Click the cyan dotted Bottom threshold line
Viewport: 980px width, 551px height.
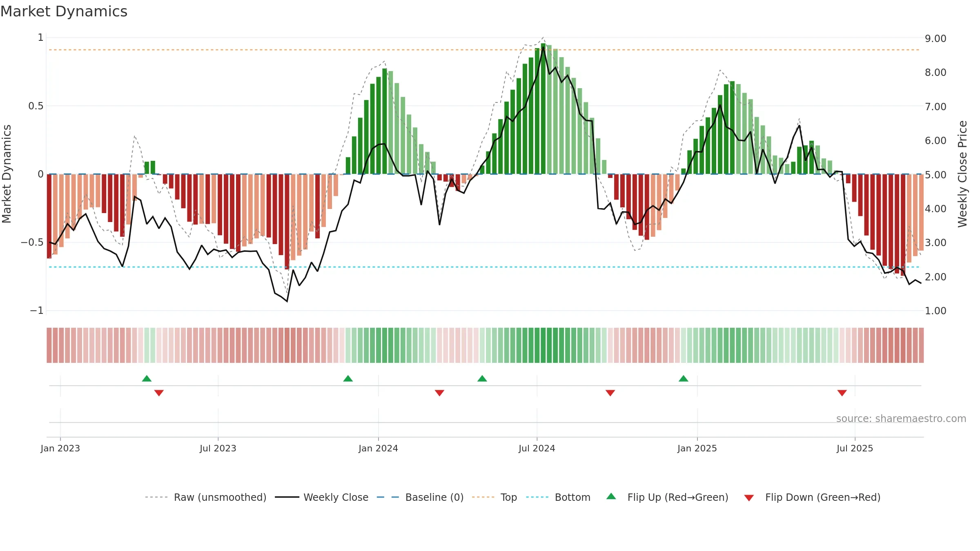[x=484, y=267]
